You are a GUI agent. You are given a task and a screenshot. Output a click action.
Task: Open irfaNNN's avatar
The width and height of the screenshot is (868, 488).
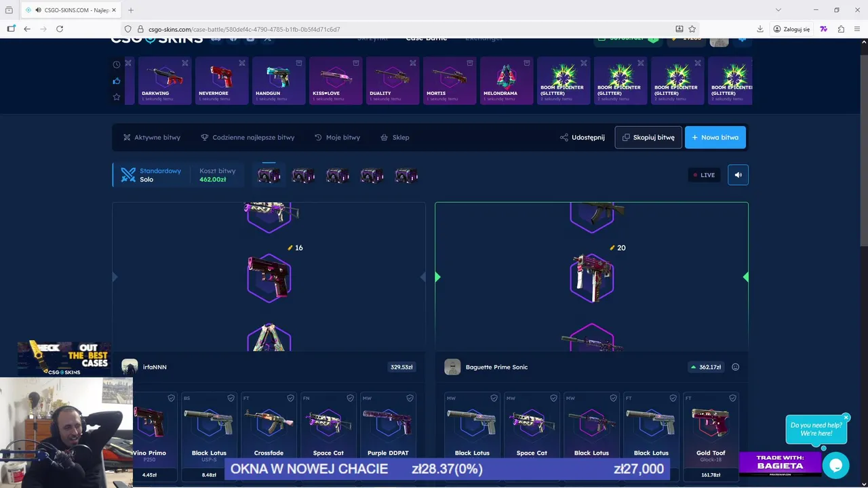tap(130, 367)
